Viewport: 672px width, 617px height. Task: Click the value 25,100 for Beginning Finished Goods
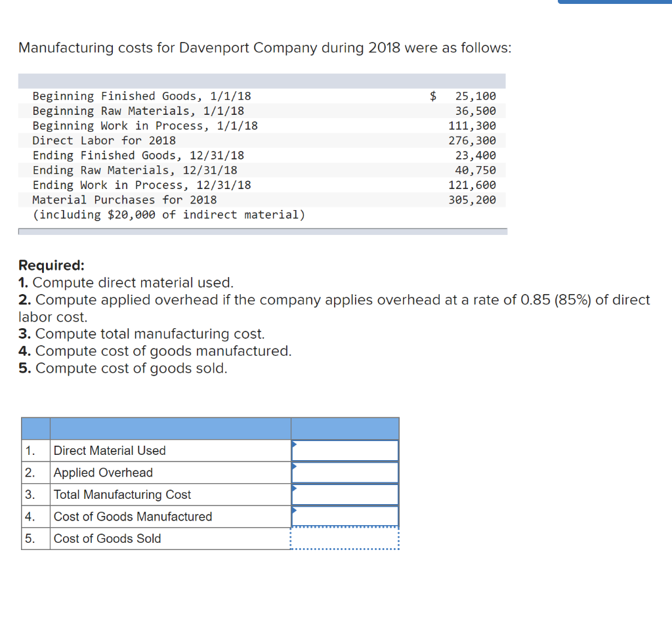tap(475, 96)
